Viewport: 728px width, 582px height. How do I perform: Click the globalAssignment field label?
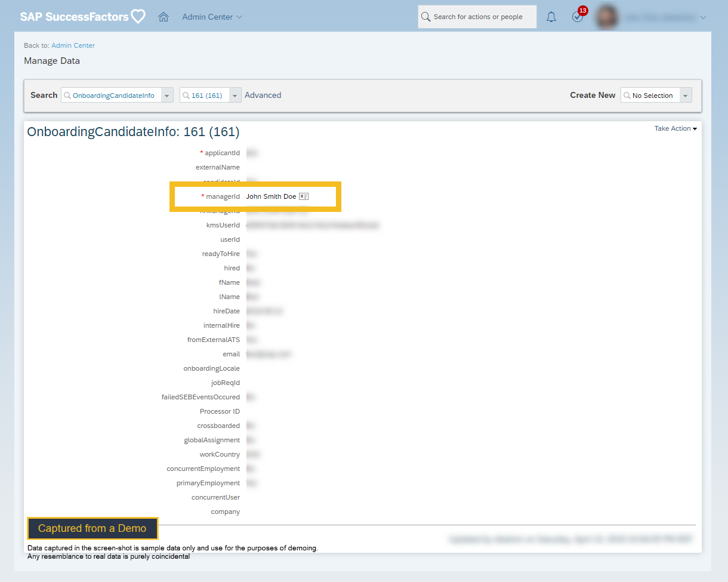point(212,440)
